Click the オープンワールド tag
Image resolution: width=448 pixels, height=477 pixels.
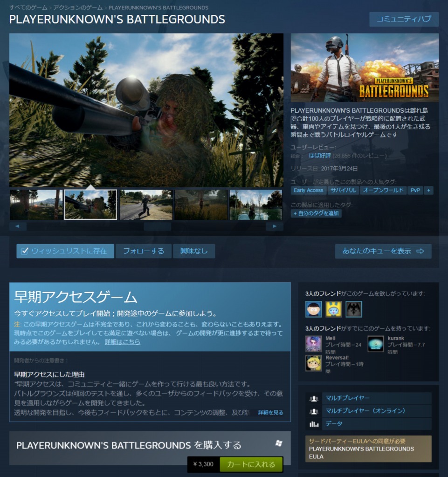[x=383, y=191]
